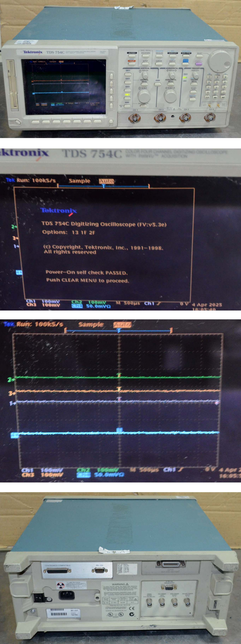Grab the large general purpose knob
Image resolution: width=241 pixels, height=644 pixels.
coord(220,61)
